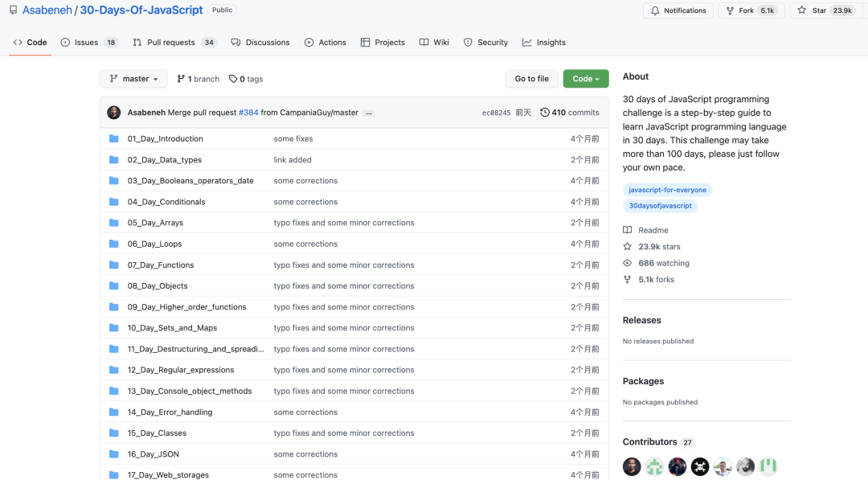Viewport: 868px width, 480px height.
Task: Open the Actions tab
Action: click(325, 42)
